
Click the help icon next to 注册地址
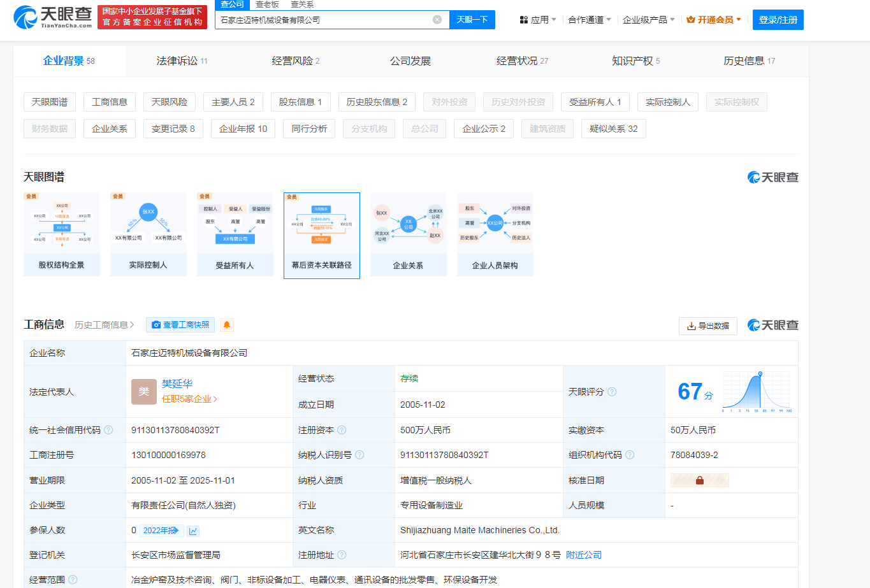(x=342, y=555)
